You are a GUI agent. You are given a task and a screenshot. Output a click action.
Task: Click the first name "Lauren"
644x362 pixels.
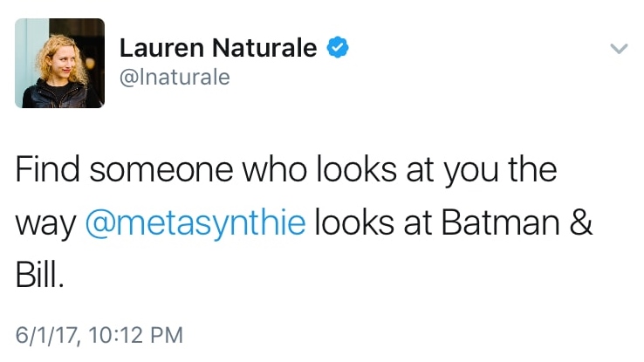[x=154, y=48]
